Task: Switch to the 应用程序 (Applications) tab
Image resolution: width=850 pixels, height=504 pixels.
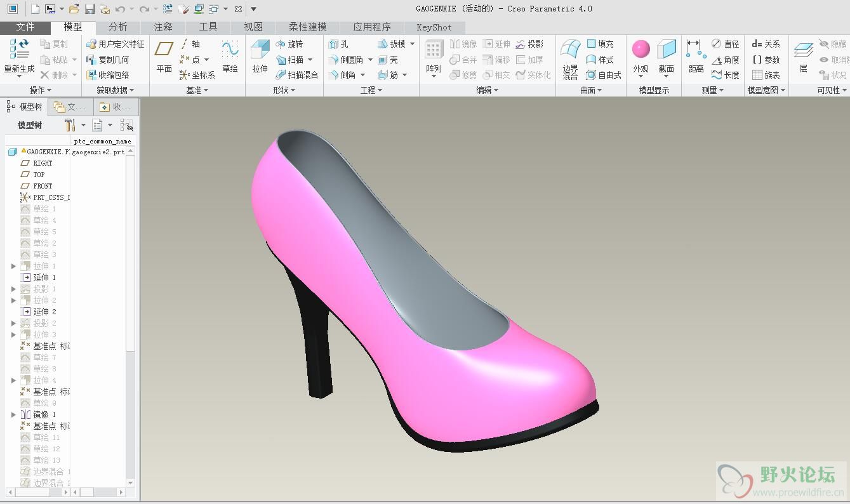Action: click(x=372, y=27)
